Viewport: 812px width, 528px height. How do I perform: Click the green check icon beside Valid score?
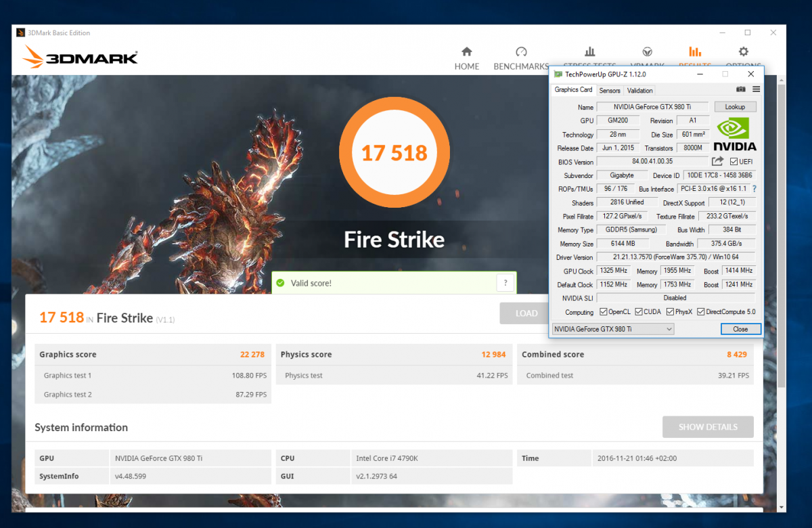coord(281,283)
